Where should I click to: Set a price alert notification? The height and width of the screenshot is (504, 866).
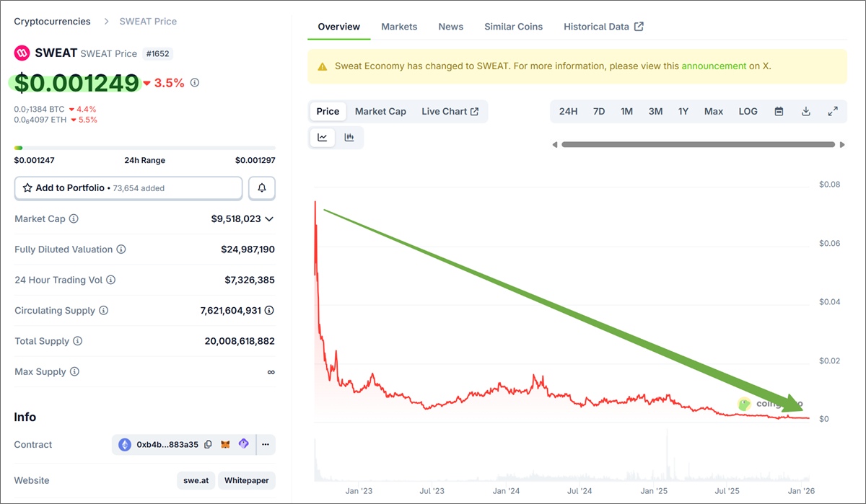pyautogui.click(x=261, y=187)
